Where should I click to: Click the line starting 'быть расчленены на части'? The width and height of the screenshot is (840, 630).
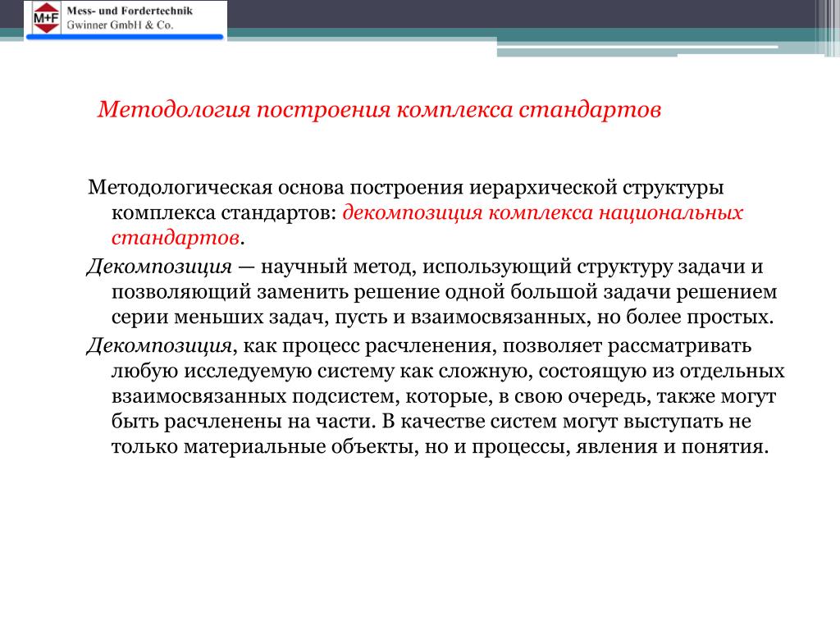pyautogui.click(x=431, y=422)
